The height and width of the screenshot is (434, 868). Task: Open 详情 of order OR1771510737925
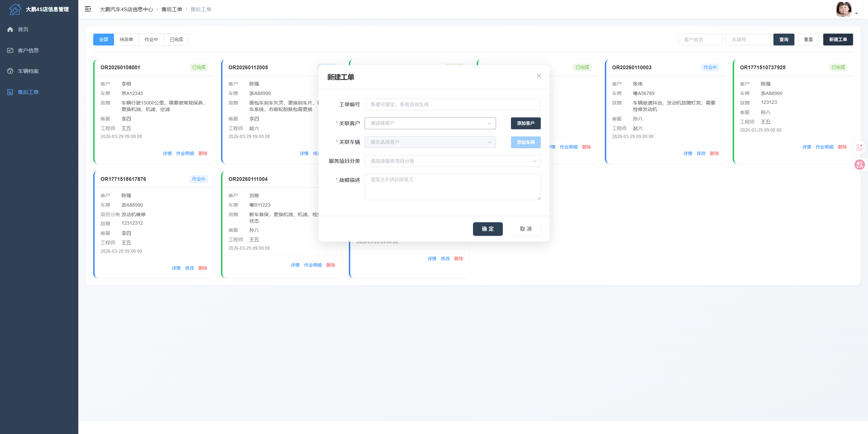pos(807,147)
